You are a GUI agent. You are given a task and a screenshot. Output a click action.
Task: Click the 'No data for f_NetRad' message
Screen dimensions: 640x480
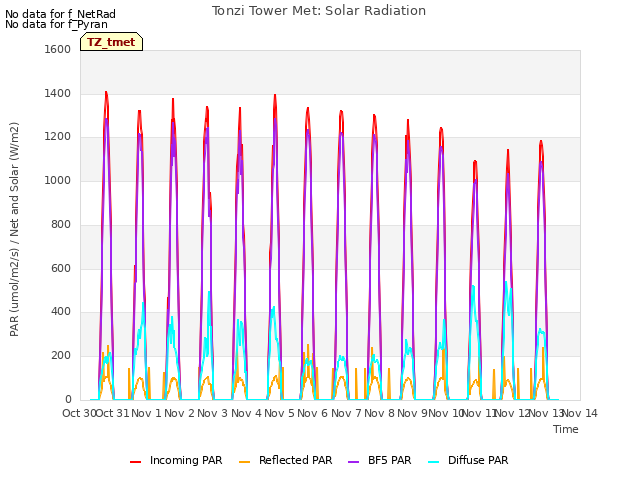60,14
